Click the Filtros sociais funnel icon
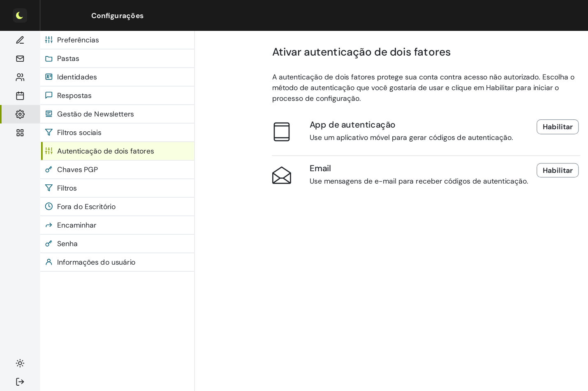This screenshot has width=588, height=391. [x=49, y=133]
